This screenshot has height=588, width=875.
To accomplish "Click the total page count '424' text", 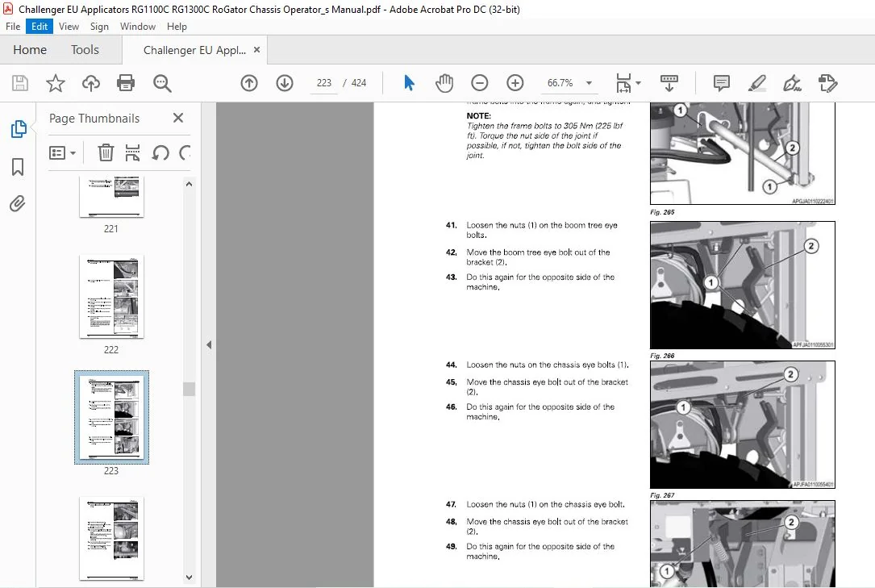I will 359,83.
